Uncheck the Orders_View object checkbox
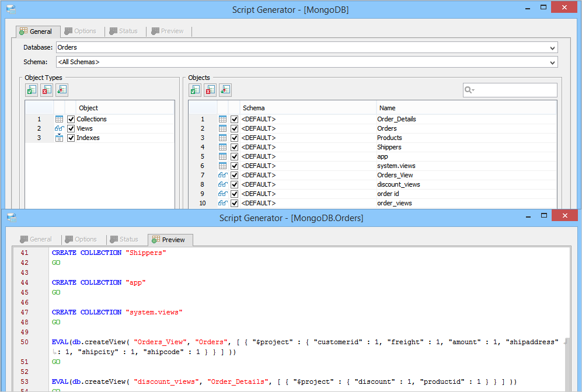The width and height of the screenshot is (582, 392). tap(234, 175)
